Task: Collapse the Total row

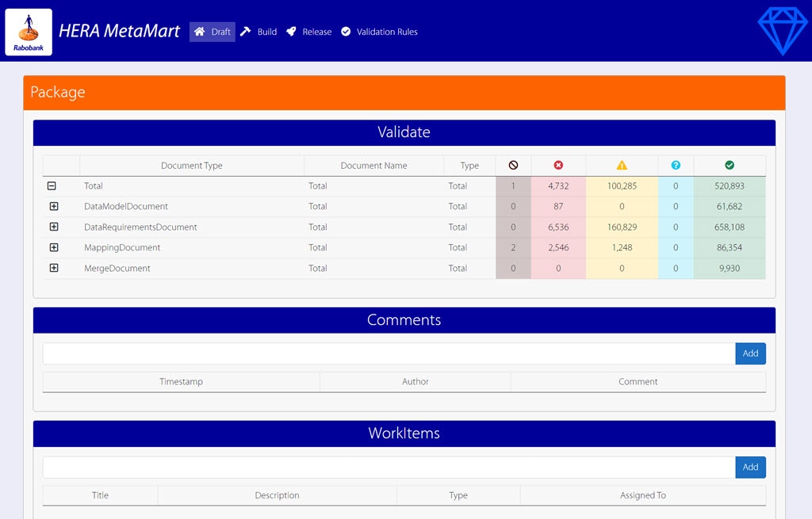Action: point(52,186)
